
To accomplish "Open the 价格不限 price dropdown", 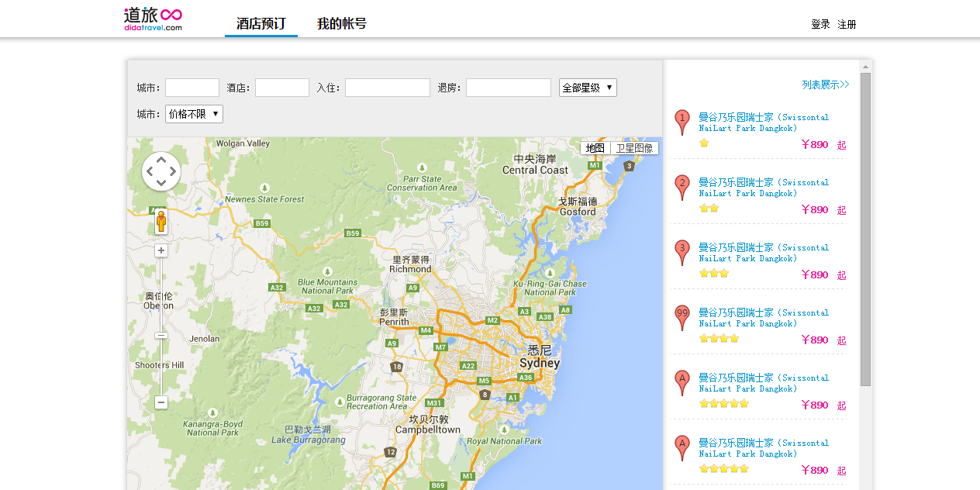I will coord(194,114).
